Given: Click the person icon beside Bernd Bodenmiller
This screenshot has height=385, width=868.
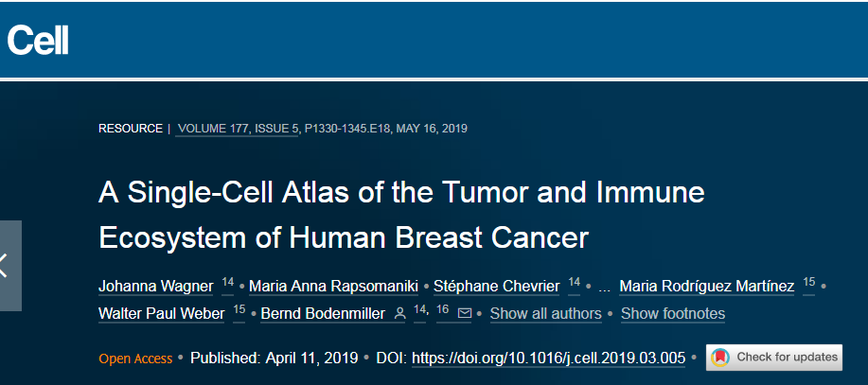Looking at the screenshot, I should click(399, 314).
